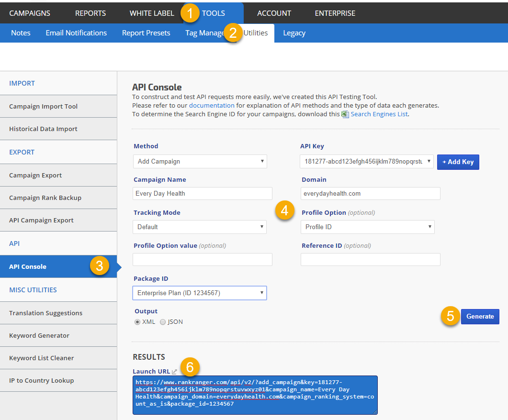Image resolution: width=508 pixels, height=420 pixels.
Task: Select the JSON output radio button
Action: click(x=163, y=322)
